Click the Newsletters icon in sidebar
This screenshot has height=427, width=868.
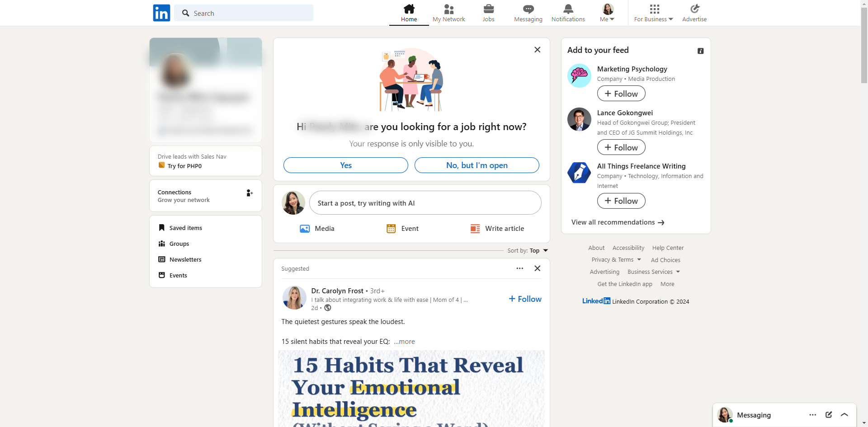161,259
